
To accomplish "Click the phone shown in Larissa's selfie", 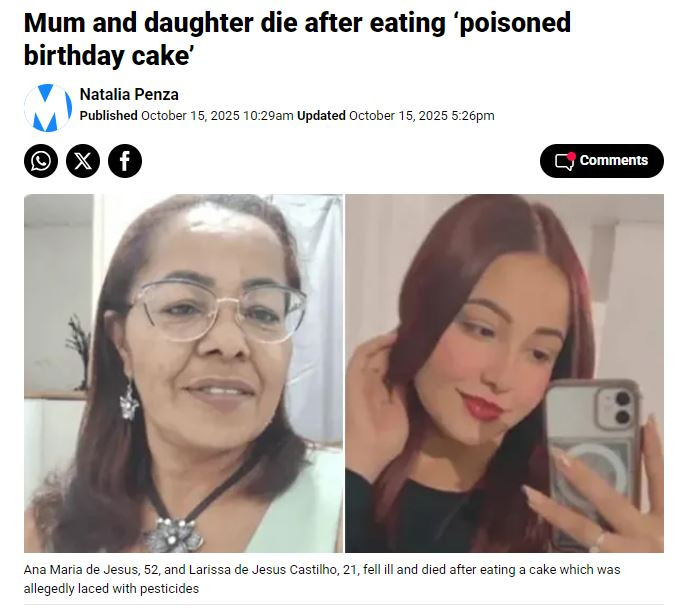I will tap(592, 452).
